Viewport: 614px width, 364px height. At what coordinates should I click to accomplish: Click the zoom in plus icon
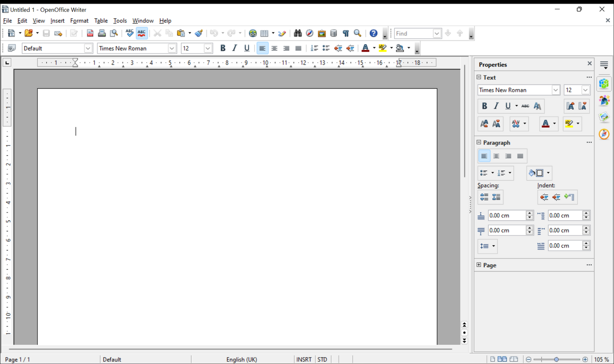pyautogui.click(x=585, y=359)
